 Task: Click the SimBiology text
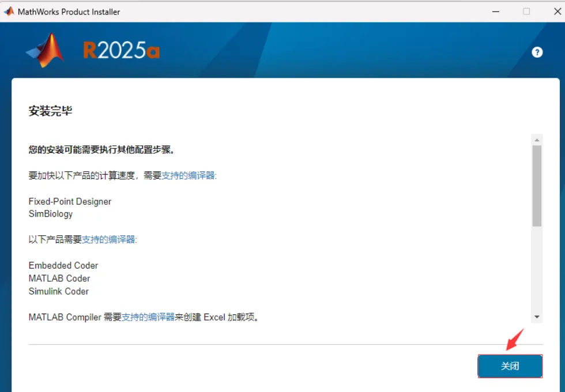tap(51, 214)
